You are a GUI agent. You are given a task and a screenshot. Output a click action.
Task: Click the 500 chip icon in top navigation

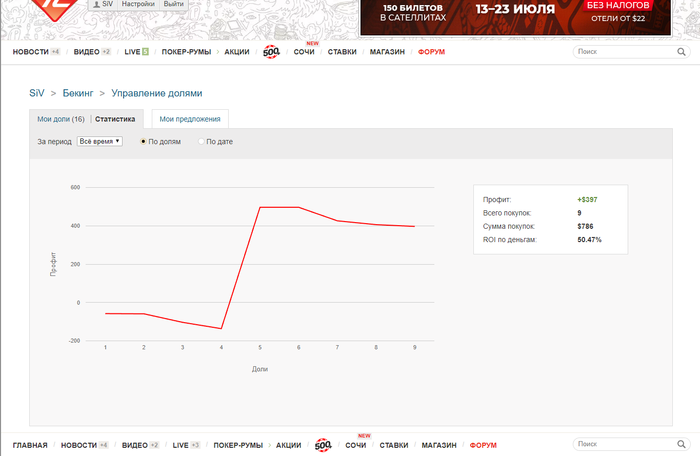pyautogui.click(x=271, y=52)
